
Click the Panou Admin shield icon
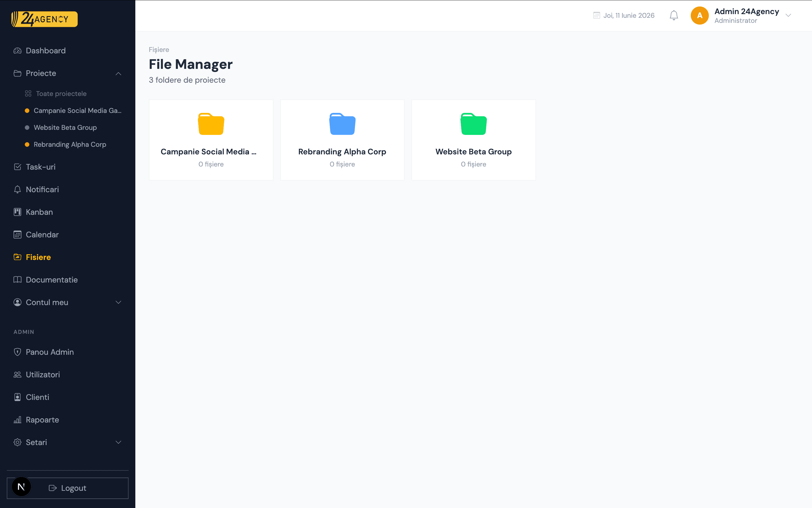coord(17,352)
